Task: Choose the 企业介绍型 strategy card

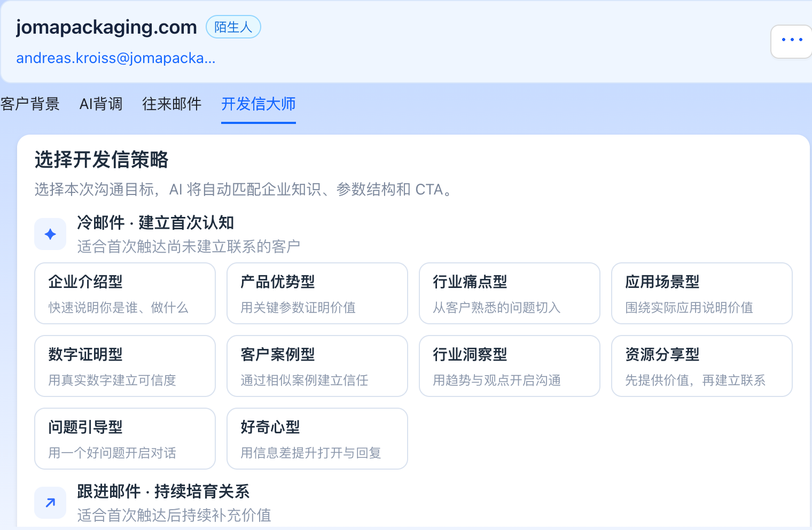Action: (x=125, y=293)
